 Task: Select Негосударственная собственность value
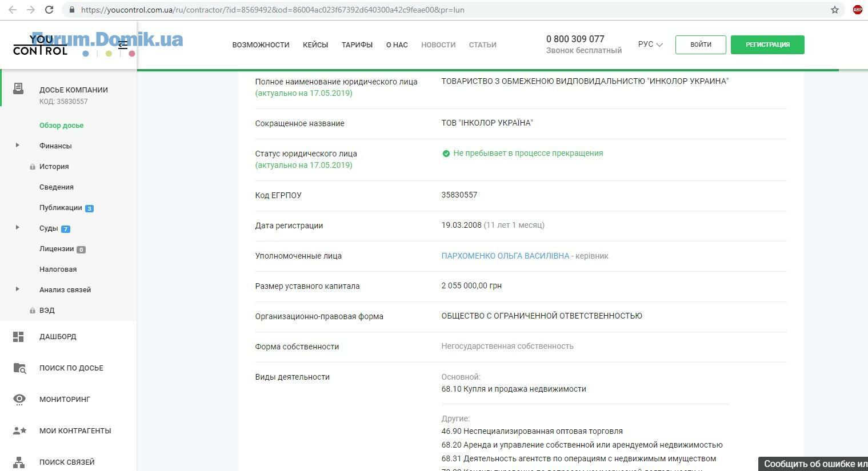507,346
